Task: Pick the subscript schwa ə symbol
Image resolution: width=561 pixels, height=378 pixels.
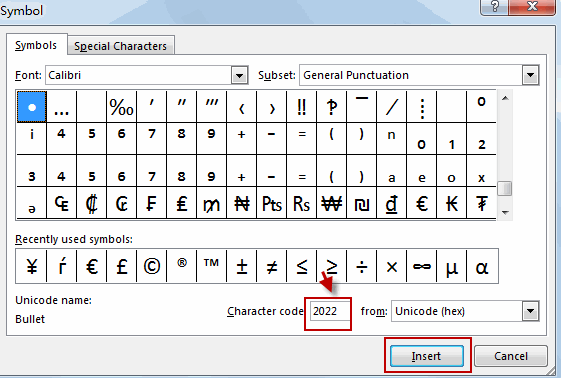Action: (31, 202)
